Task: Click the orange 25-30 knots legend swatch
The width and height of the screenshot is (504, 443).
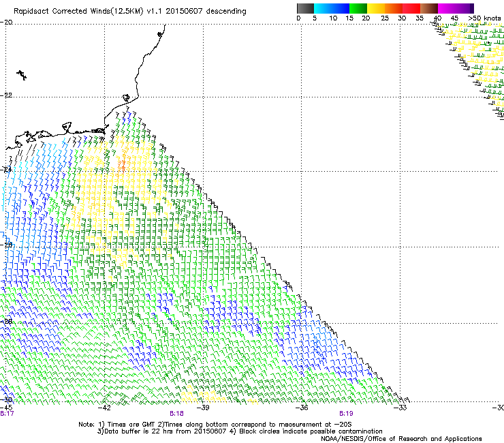Action: [x=394, y=8]
